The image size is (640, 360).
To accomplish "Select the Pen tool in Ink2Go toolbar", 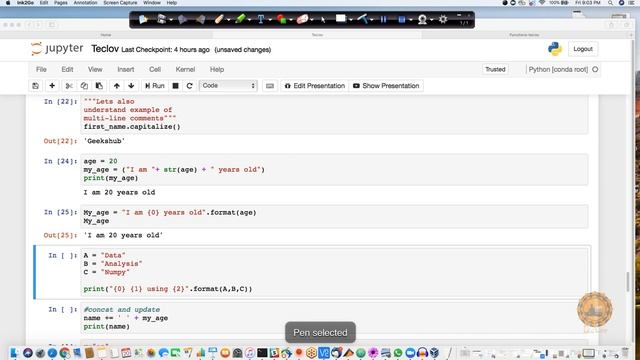I will pyautogui.click(x=219, y=19).
